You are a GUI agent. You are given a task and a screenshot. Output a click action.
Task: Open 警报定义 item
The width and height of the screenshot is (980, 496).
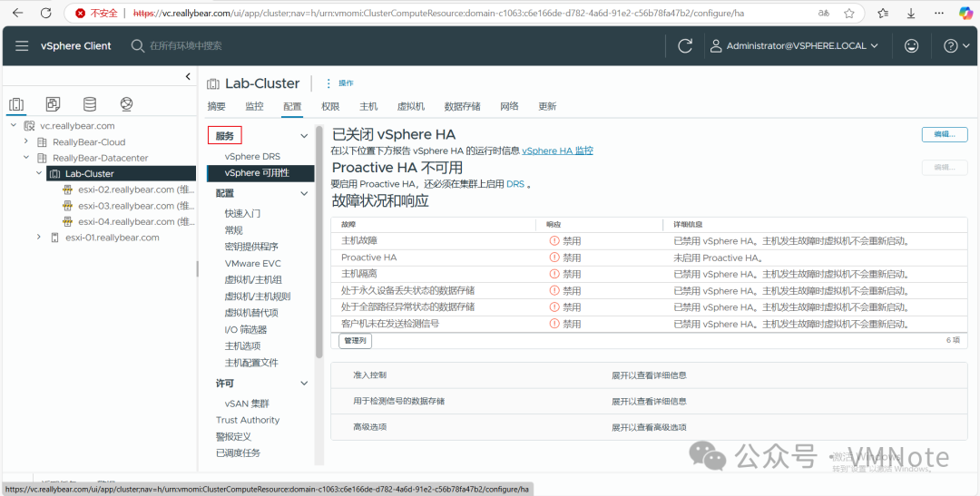coord(234,437)
